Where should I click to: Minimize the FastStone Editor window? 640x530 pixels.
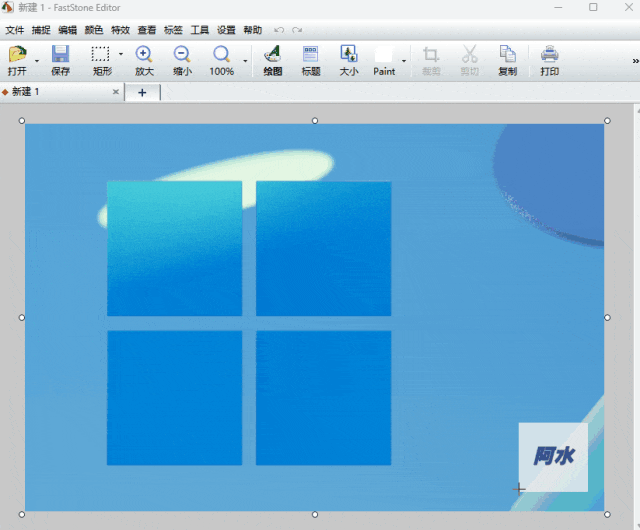[558, 7]
